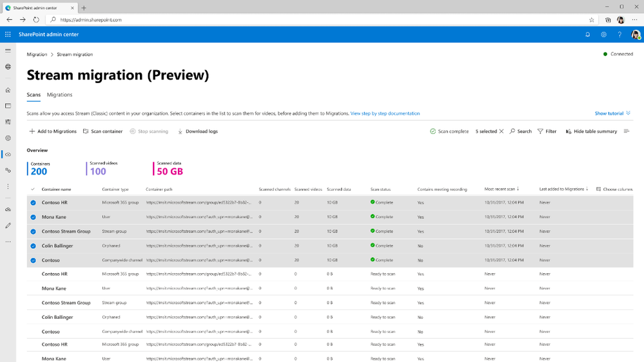Open the help question mark icon
The width and height of the screenshot is (644, 362).
click(x=620, y=35)
